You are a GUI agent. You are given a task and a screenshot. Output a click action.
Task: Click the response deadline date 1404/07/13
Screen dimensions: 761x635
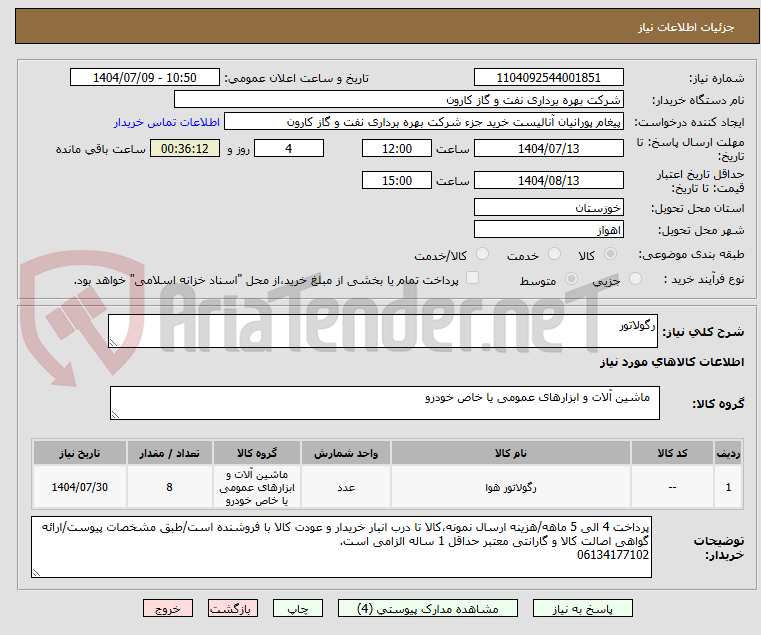[x=548, y=148]
